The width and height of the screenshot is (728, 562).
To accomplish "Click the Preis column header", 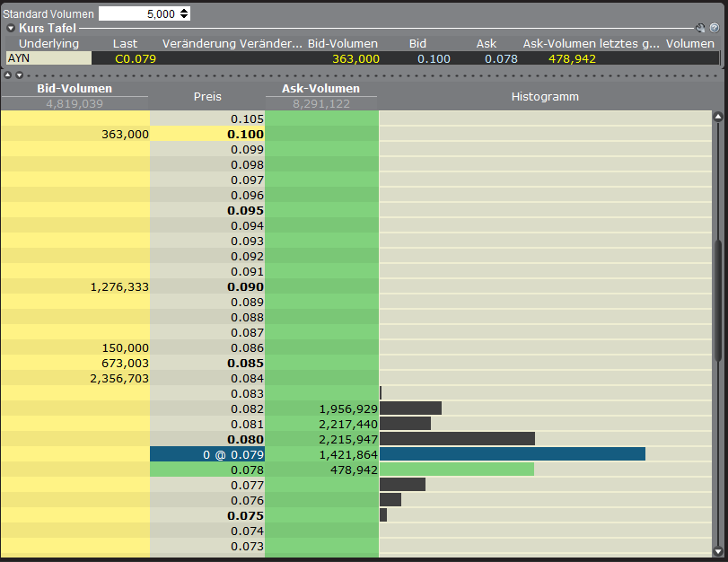I will 206,96.
